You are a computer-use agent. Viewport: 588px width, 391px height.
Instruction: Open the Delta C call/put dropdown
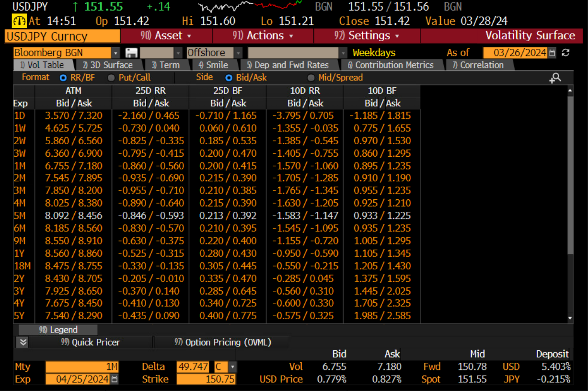coord(232,367)
